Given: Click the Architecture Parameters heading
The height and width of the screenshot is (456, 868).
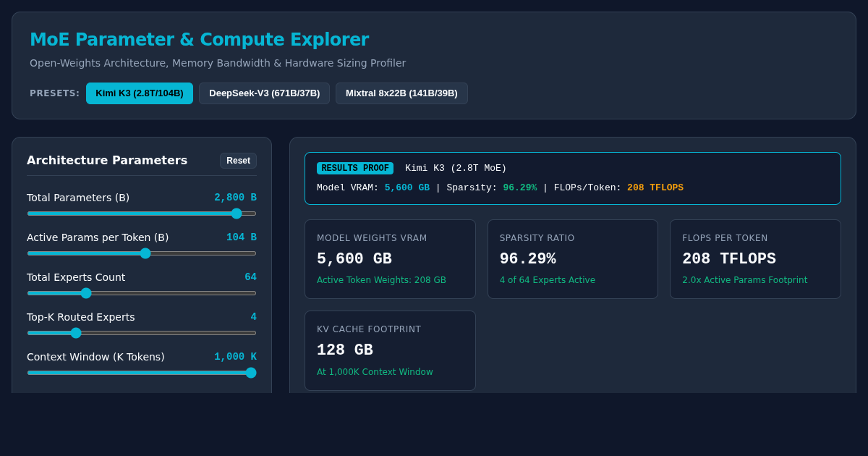Looking at the screenshot, I should click(x=107, y=161).
